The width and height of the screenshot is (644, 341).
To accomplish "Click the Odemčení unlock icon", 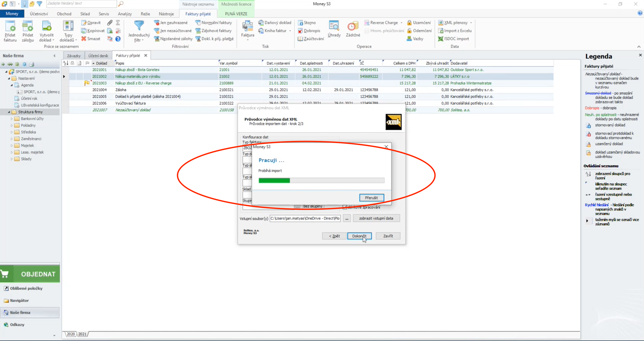I will click(409, 31).
